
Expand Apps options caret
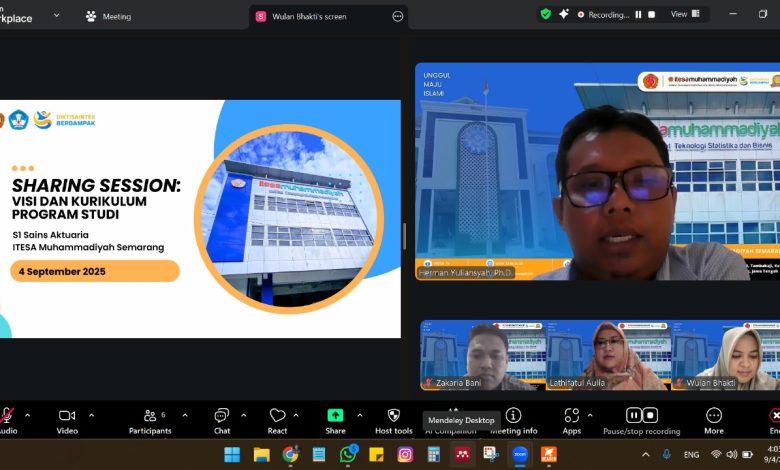coord(590,415)
